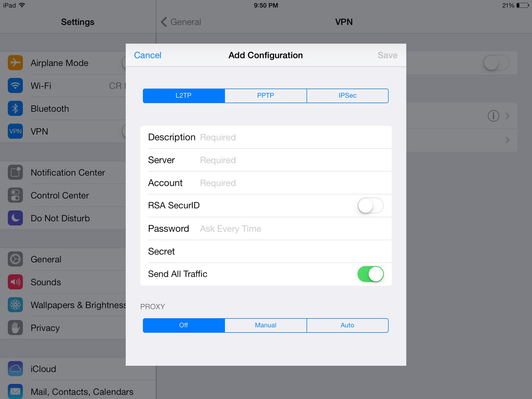
Task: Select the Wi-Fi settings icon
Action: [15, 86]
